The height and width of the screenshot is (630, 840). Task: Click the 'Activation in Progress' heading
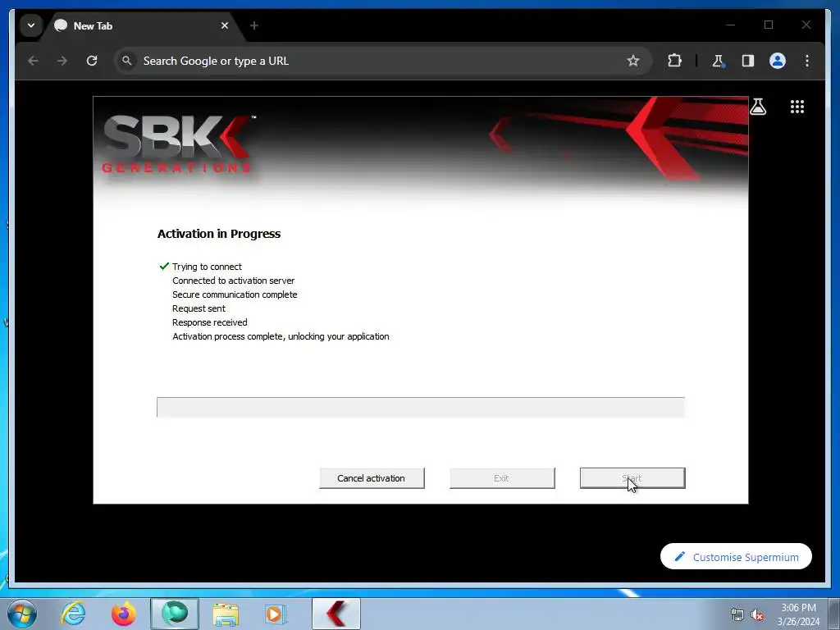[x=219, y=234]
